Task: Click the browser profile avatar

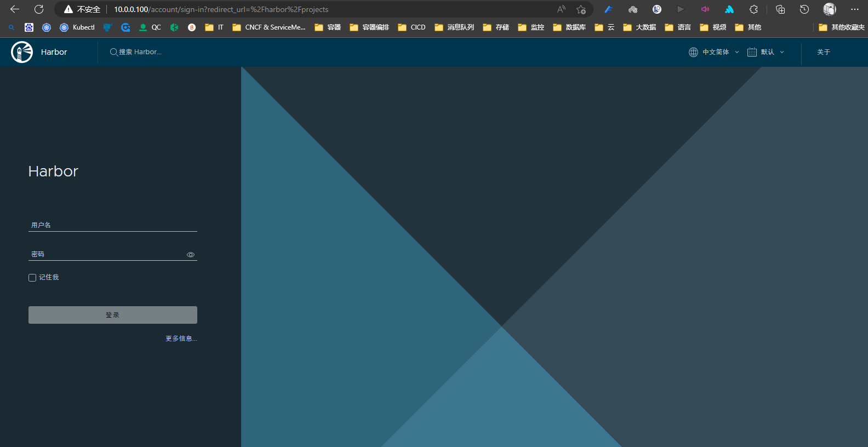Action: 830,9
